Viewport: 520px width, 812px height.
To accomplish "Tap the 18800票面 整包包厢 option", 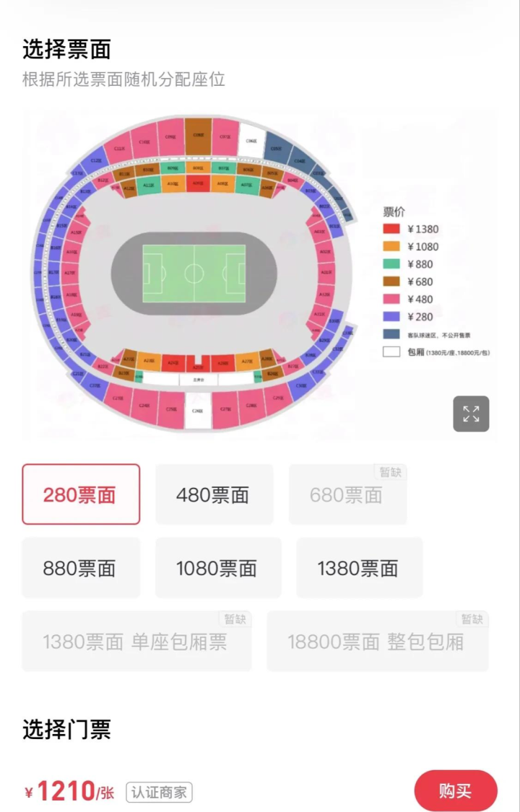I will pos(376,642).
